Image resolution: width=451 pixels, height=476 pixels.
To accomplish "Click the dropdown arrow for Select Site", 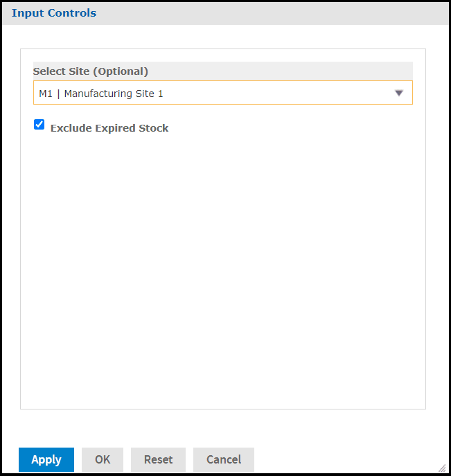I will point(398,93).
